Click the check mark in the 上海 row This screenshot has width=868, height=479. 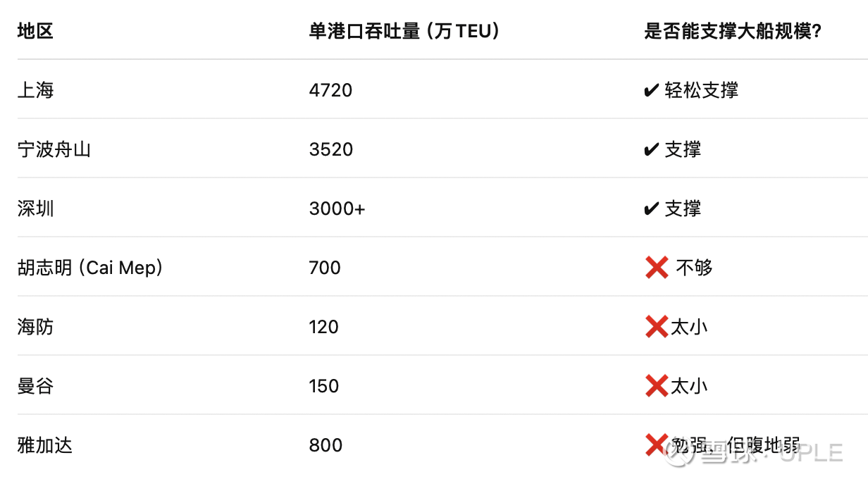(x=652, y=91)
